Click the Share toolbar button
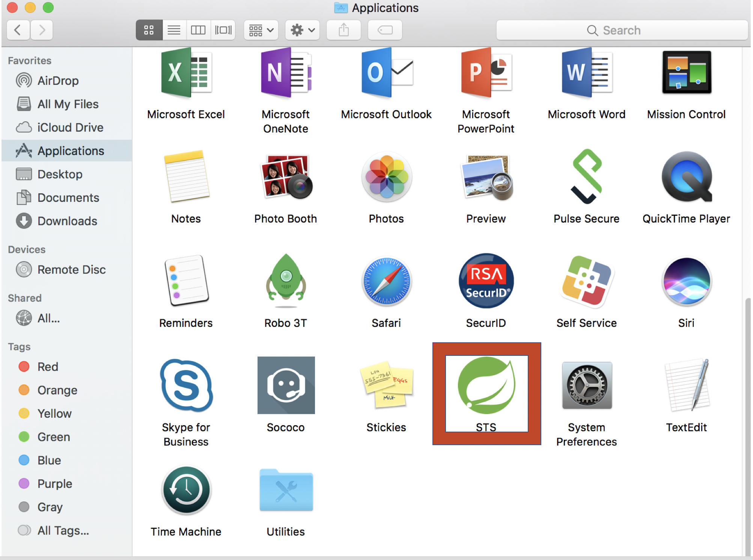The height and width of the screenshot is (560, 753). click(343, 30)
